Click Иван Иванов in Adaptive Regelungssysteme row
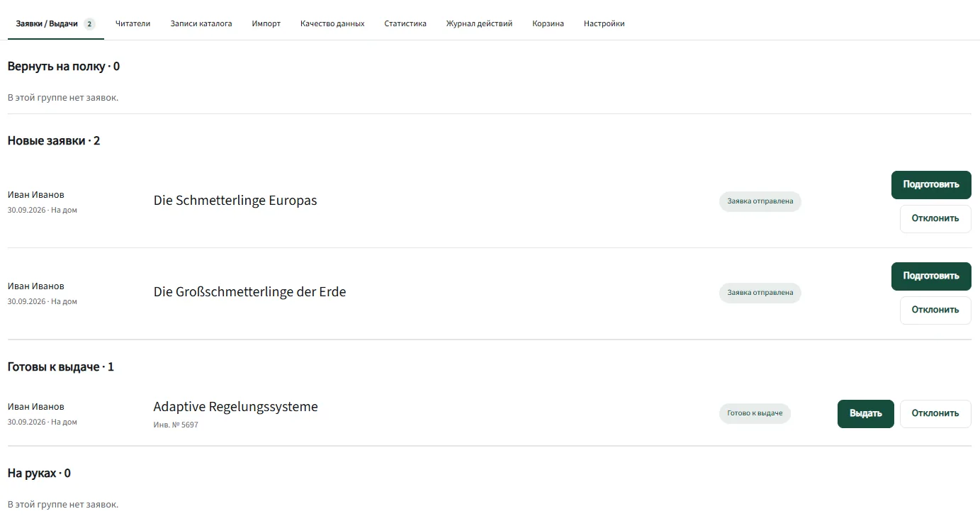980x521 pixels. coord(36,407)
